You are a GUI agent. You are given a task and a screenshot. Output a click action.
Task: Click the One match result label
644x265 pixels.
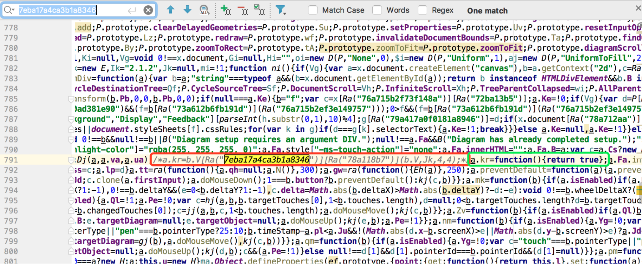(487, 11)
